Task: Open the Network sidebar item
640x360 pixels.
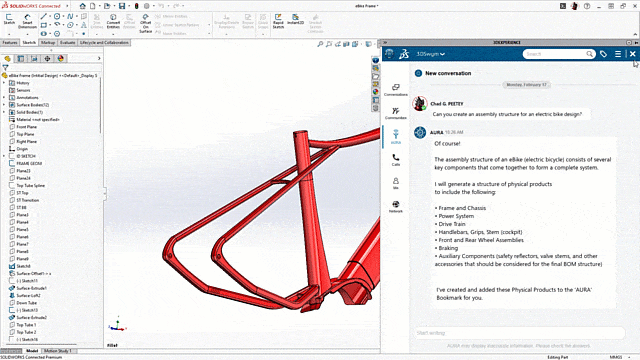Action: pyautogui.click(x=396, y=207)
